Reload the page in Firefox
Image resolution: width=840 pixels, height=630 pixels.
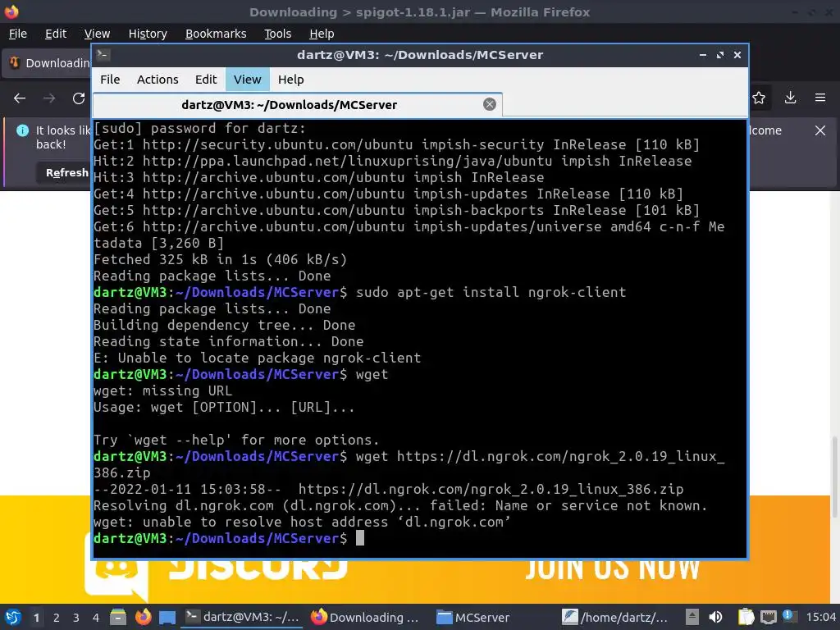79,98
